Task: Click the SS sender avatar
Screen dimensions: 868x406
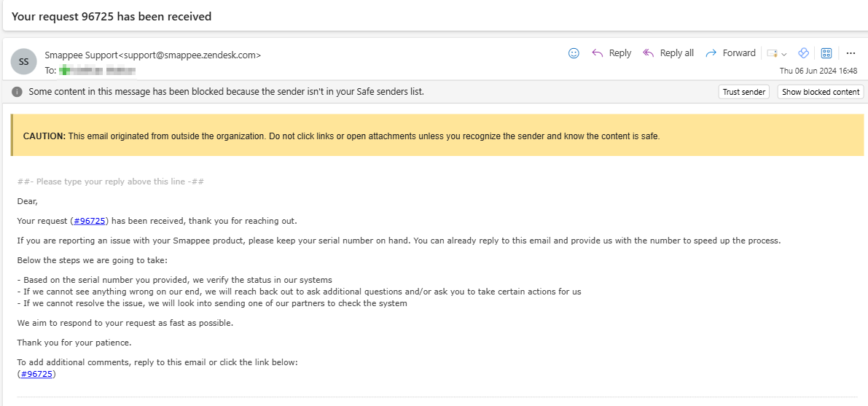Action: (x=24, y=62)
